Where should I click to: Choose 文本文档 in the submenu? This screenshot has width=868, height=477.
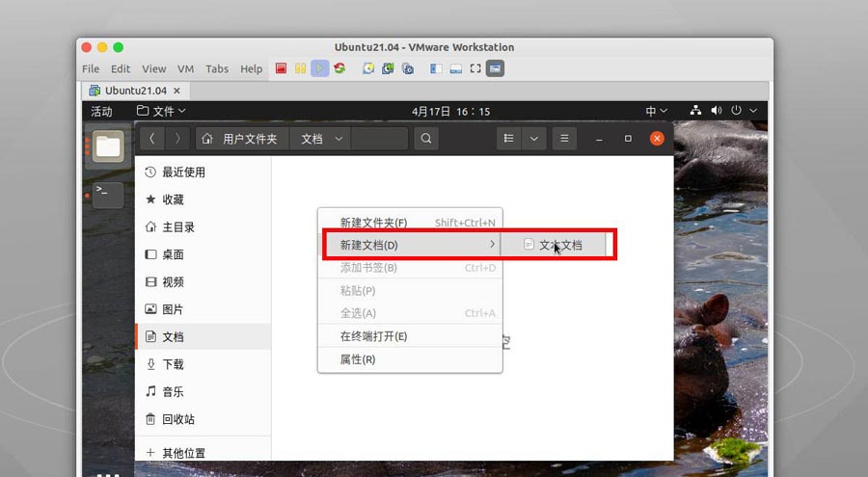[x=554, y=245]
